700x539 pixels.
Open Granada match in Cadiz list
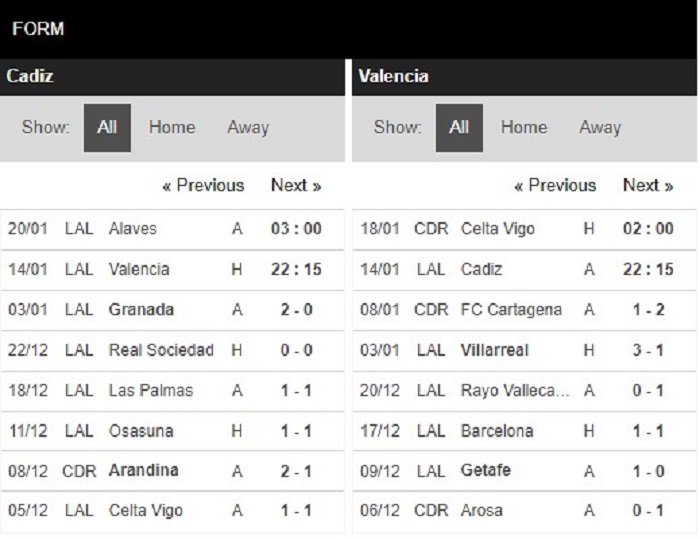[x=172, y=310]
